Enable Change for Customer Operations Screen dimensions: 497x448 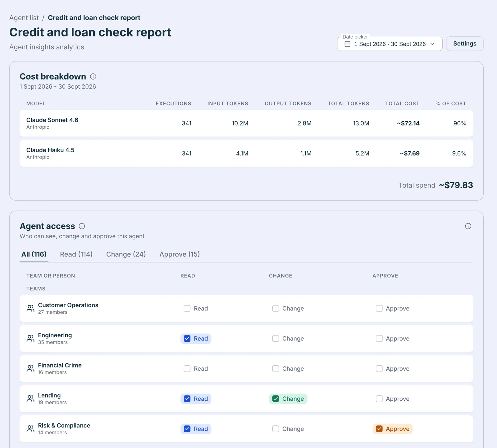coord(276,308)
